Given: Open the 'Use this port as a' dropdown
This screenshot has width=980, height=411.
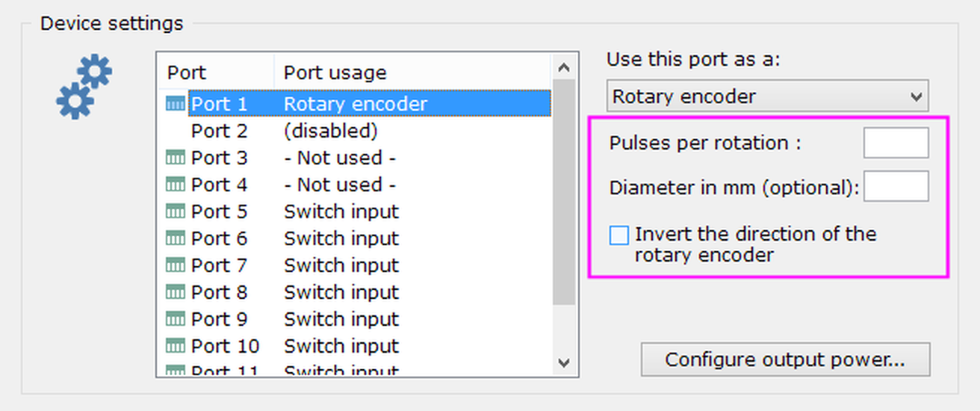Looking at the screenshot, I should pos(767,96).
